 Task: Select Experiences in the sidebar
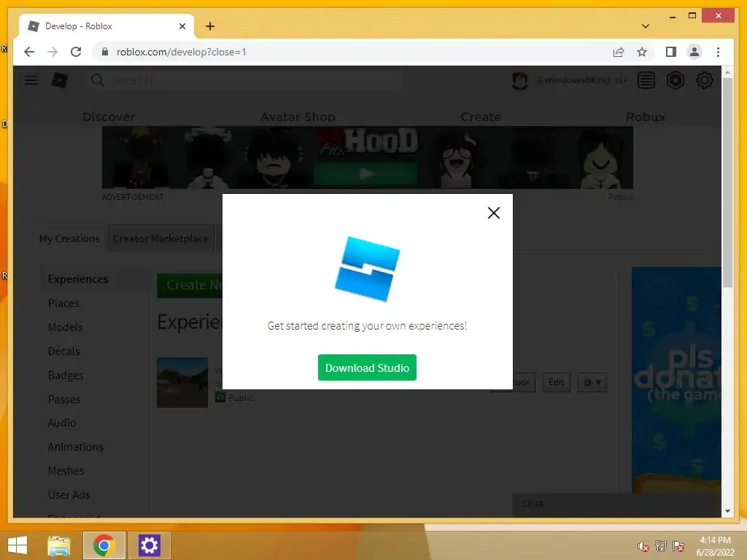tap(77, 279)
